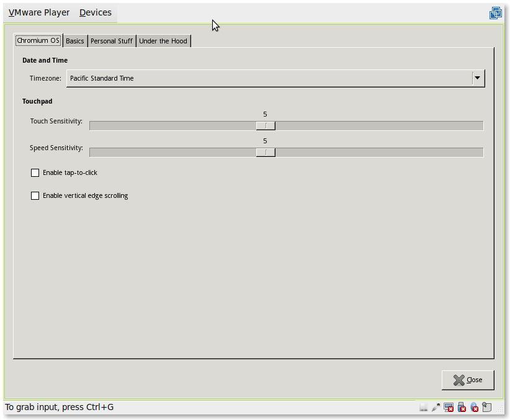
Task: Enable tap-to-click checkbox
Action: [35, 172]
